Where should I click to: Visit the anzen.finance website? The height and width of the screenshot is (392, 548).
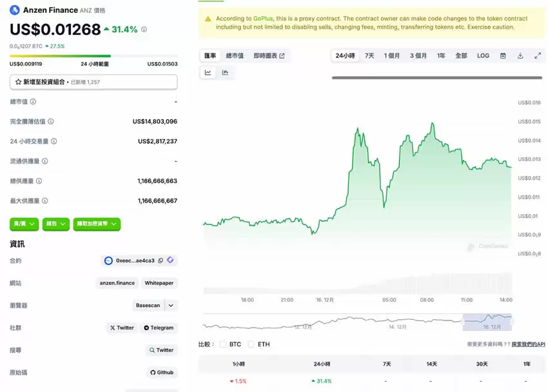(118, 282)
